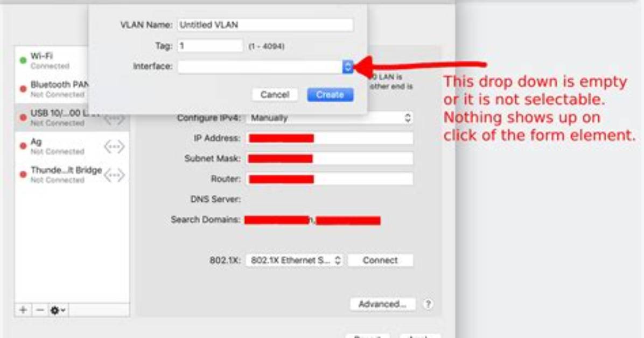Remove selected service with minus button
Screen dimensions: 644x338
tap(39, 310)
